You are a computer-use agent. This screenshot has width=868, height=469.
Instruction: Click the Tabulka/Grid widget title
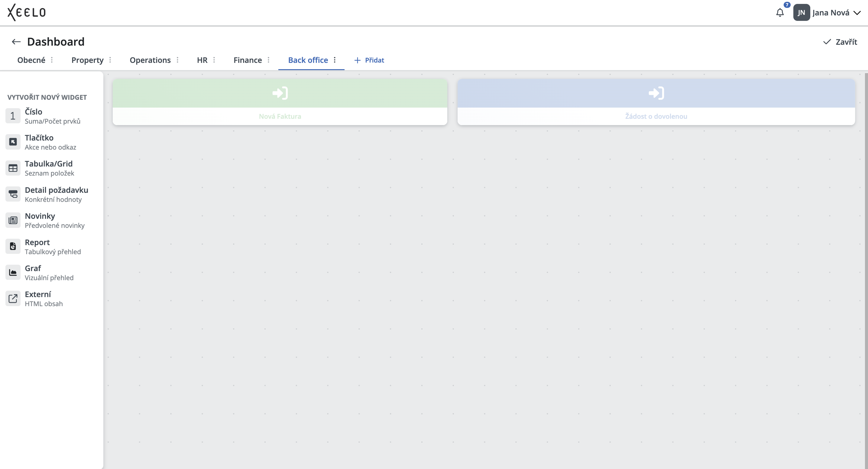point(49,164)
